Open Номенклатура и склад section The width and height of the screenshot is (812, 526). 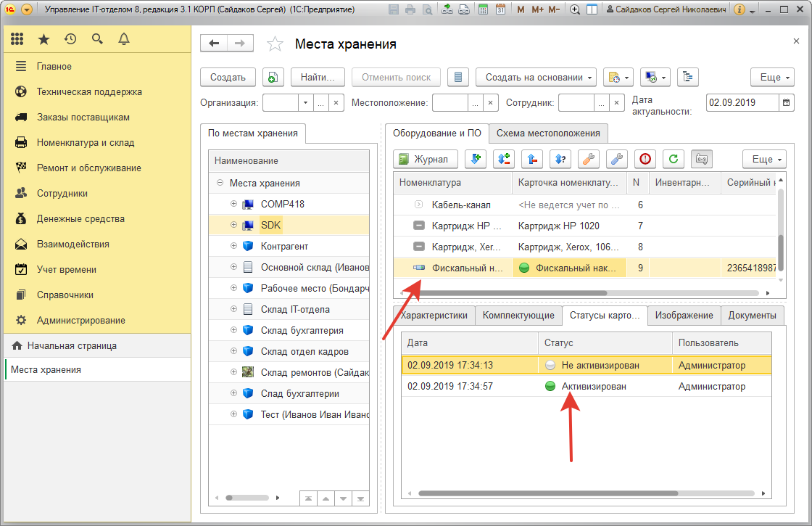pos(86,142)
